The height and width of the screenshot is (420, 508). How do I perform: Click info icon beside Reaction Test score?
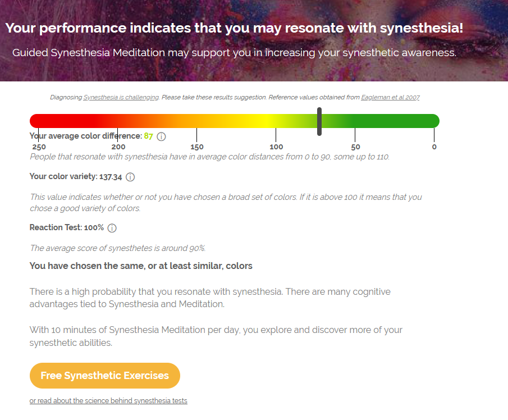coord(112,228)
